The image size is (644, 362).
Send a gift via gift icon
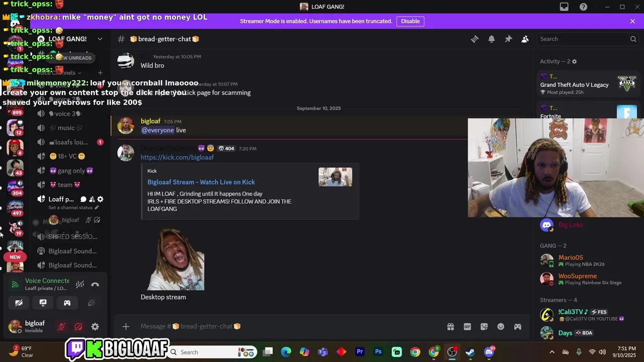click(x=450, y=326)
